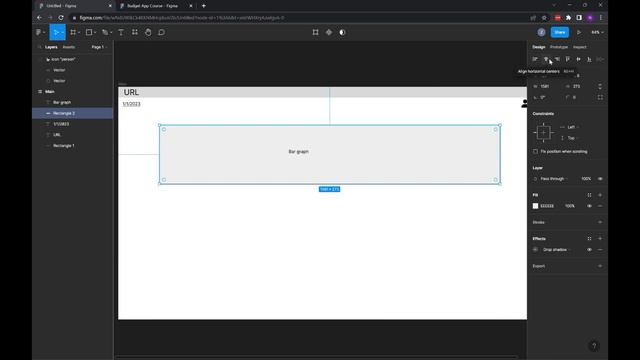Click the Align bottom icon

point(589,59)
